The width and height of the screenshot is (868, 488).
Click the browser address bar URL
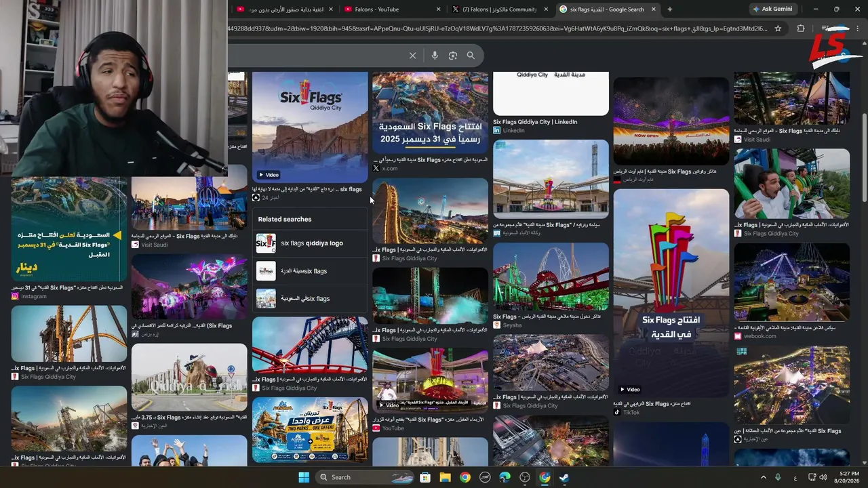(x=498, y=28)
